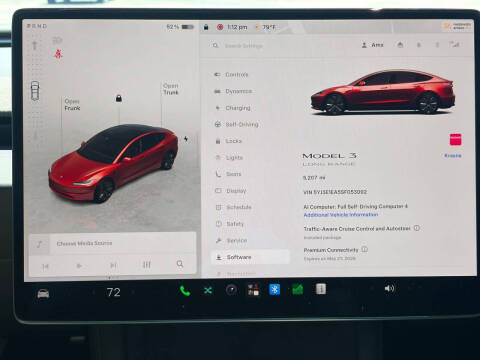
Task: Tap the 72 cabin temperature setting
Action: tap(114, 292)
